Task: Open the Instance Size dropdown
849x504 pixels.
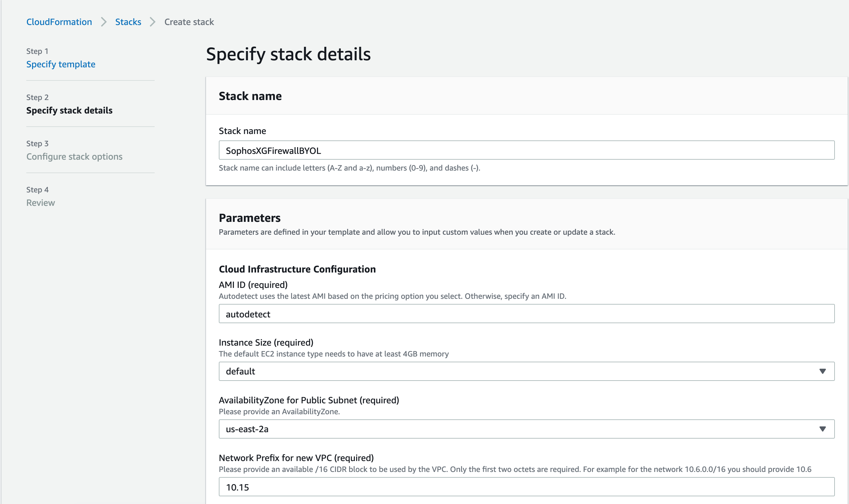Action: pos(527,371)
